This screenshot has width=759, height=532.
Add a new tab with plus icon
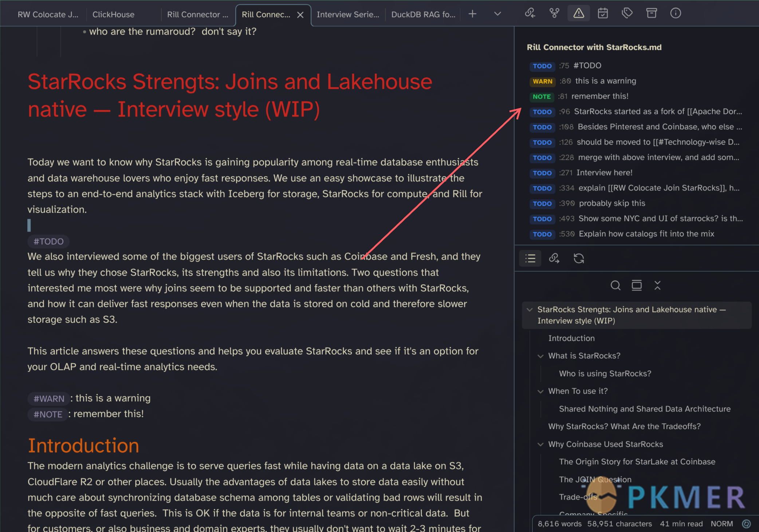[x=472, y=14]
